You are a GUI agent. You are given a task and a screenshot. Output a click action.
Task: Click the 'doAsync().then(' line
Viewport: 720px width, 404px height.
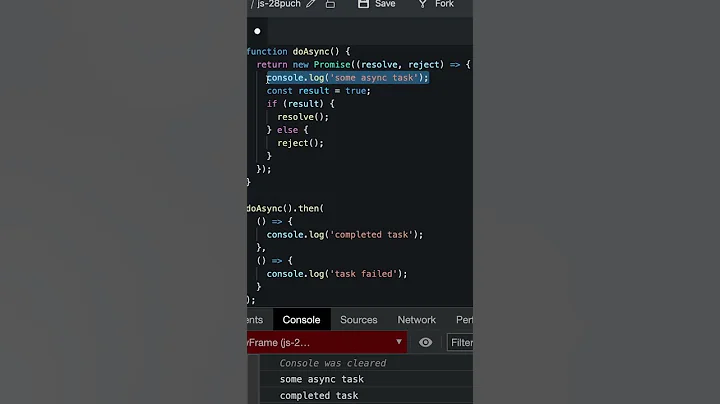click(285, 208)
